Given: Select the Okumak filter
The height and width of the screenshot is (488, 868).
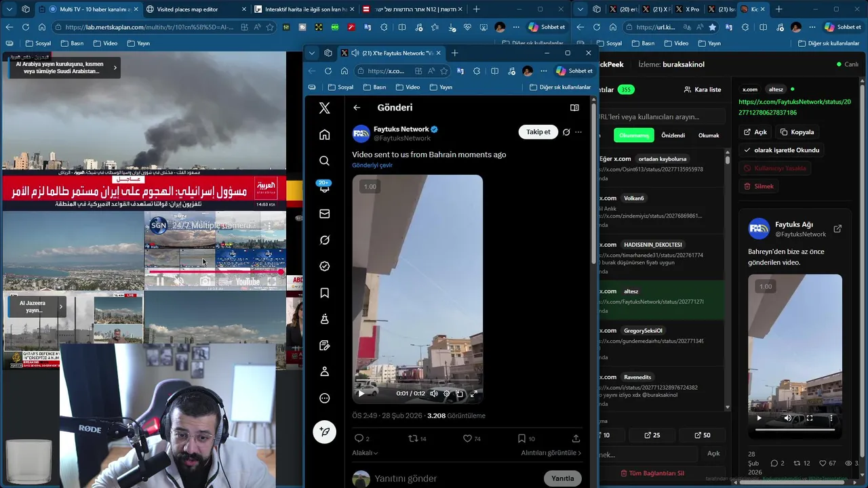Looking at the screenshot, I should coord(709,136).
